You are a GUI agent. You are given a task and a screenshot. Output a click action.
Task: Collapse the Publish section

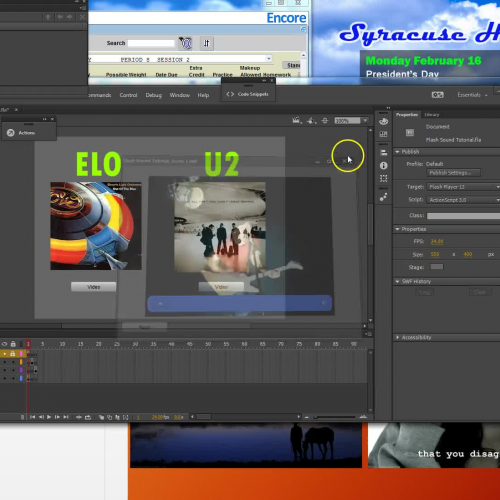coord(397,152)
